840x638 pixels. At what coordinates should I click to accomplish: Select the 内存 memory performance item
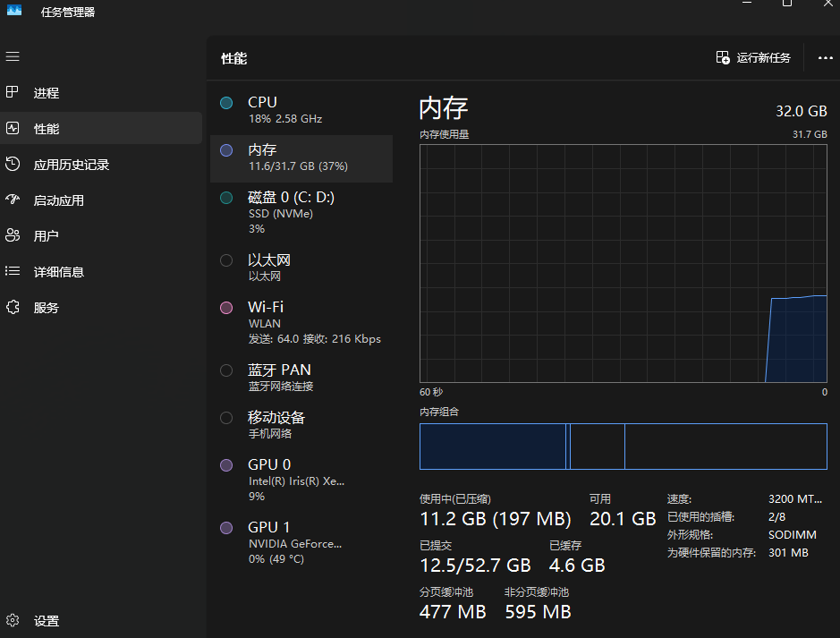click(x=301, y=158)
